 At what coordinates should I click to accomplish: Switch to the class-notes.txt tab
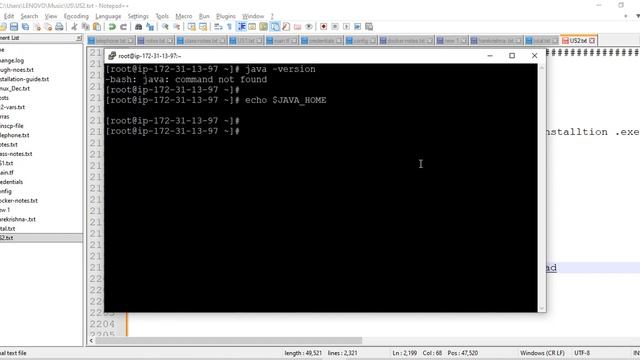click(201, 41)
